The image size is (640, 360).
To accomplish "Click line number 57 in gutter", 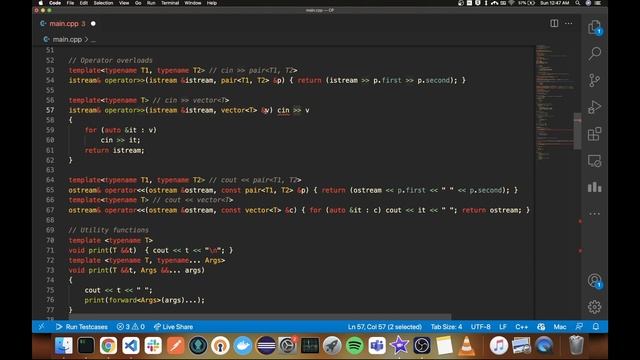I will pos(50,110).
